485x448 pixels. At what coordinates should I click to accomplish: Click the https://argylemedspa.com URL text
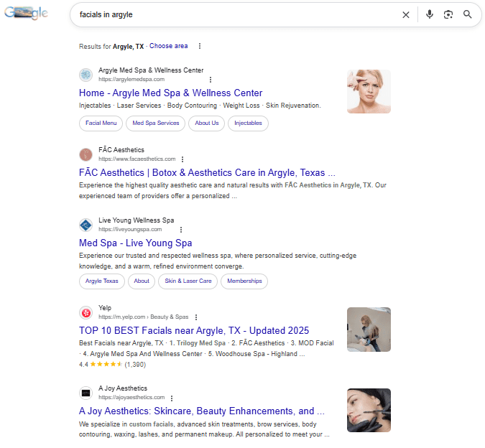(x=131, y=80)
